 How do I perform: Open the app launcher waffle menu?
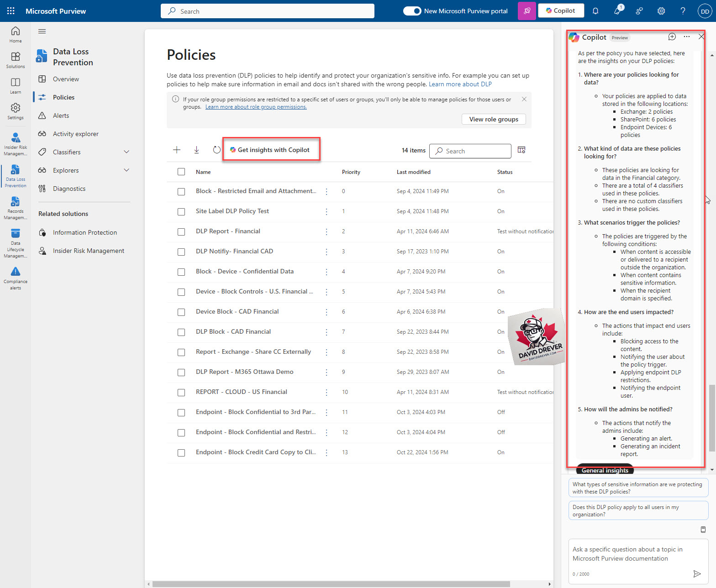11,11
